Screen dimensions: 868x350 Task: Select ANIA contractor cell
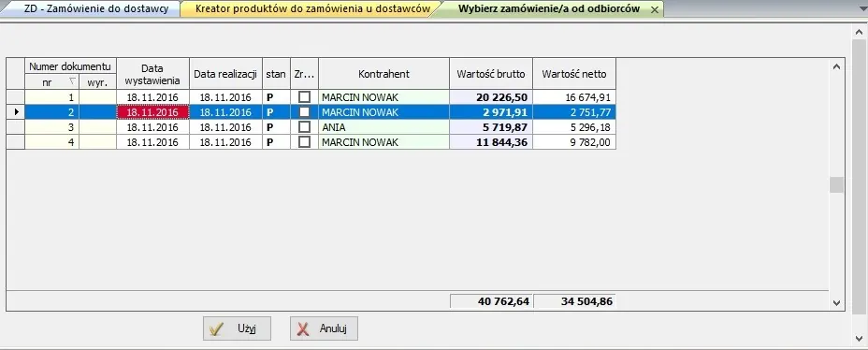click(x=383, y=127)
